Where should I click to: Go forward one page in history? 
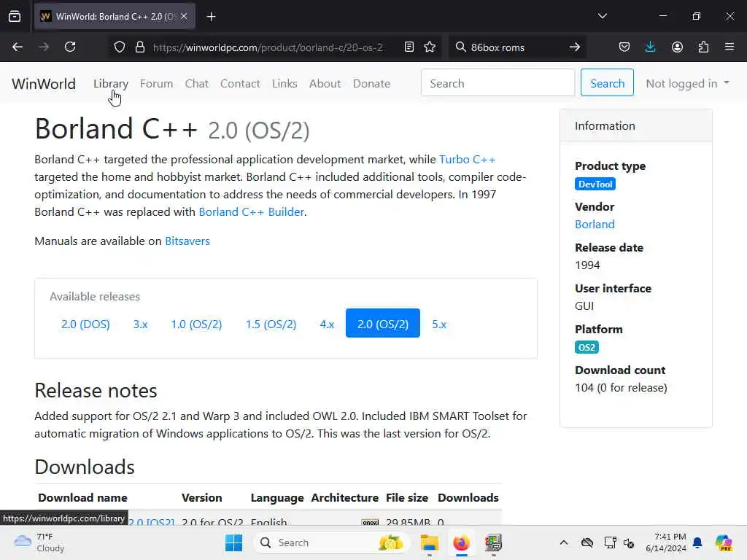(43, 47)
